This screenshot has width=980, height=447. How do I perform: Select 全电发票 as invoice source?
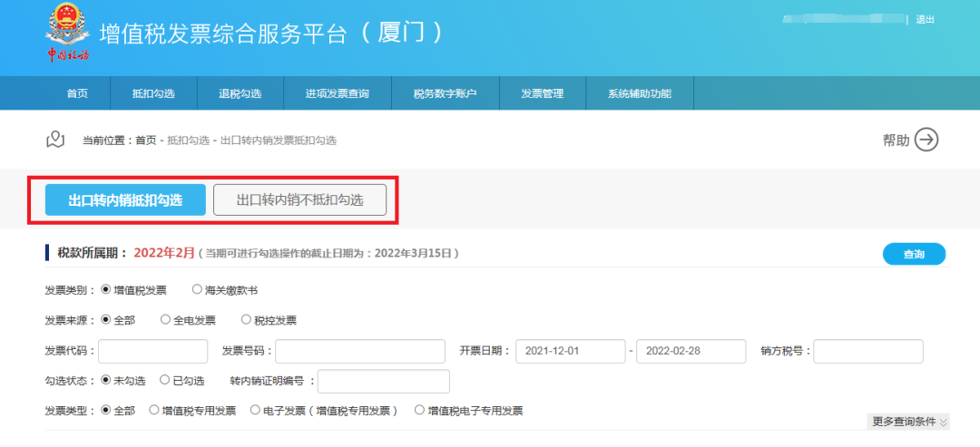tap(165, 320)
